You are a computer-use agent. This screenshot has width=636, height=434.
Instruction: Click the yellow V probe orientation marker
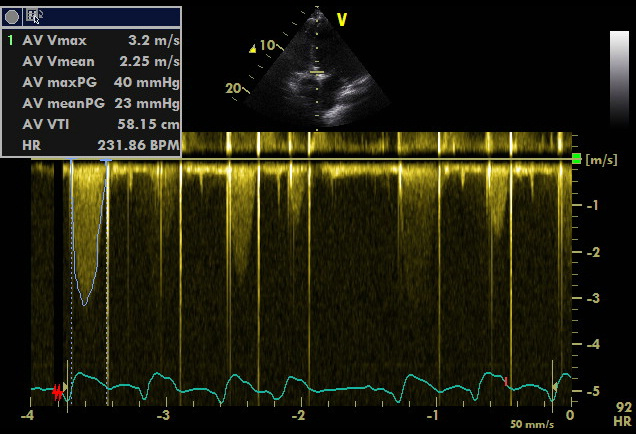click(341, 19)
